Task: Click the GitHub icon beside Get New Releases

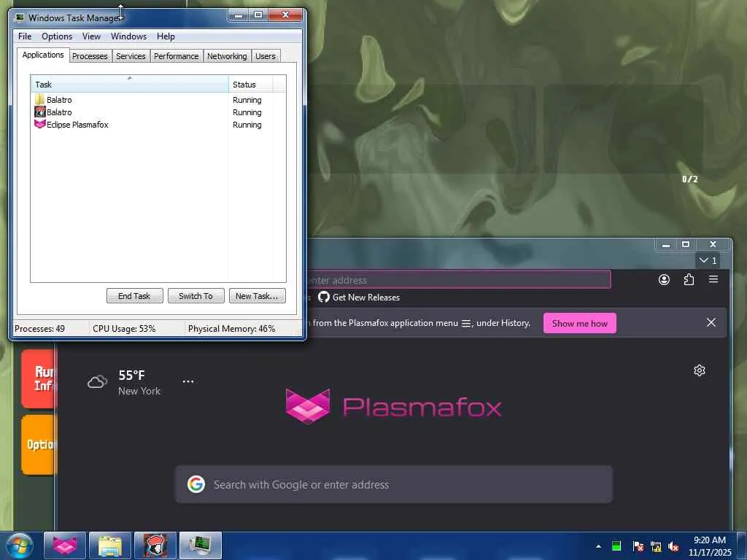Action: coord(324,297)
